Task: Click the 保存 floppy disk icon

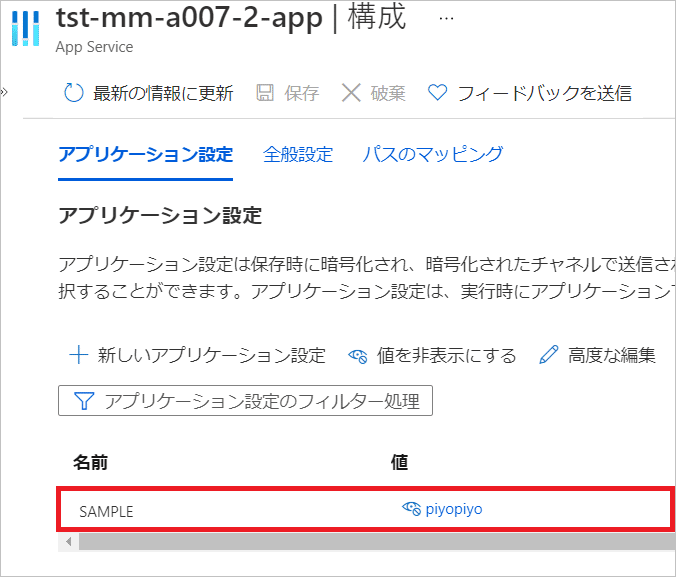Action: coord(265,93)
